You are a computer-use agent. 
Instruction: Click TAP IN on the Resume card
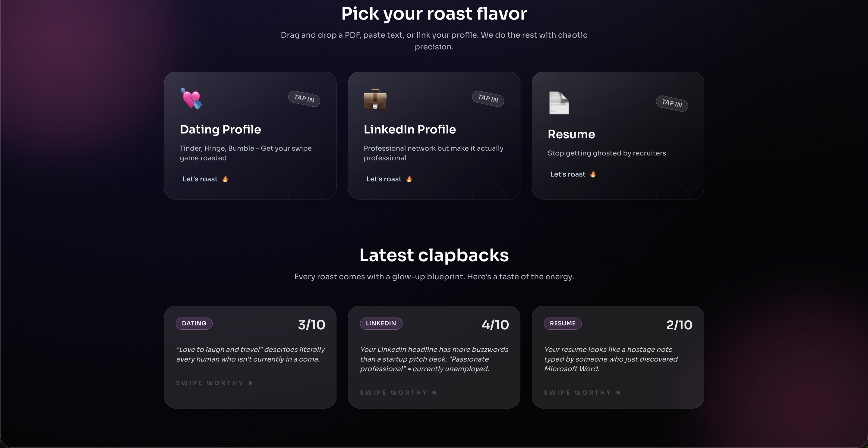point(671,104)
